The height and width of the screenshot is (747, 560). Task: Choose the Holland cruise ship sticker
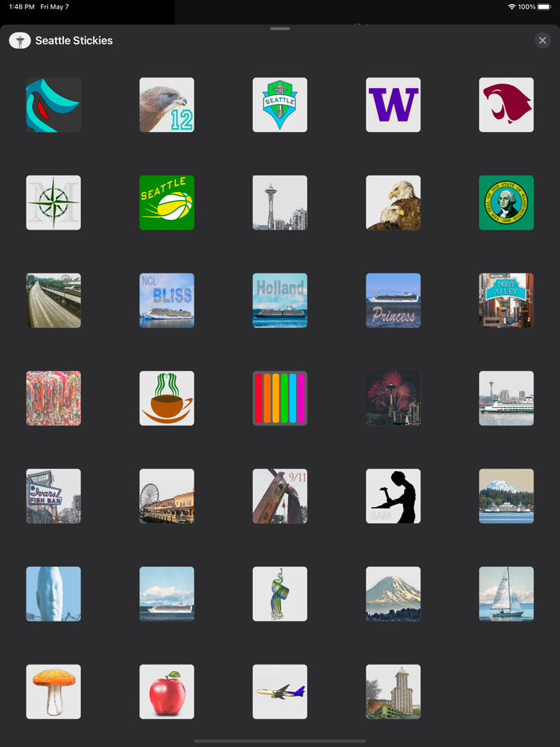coord(280,301)
